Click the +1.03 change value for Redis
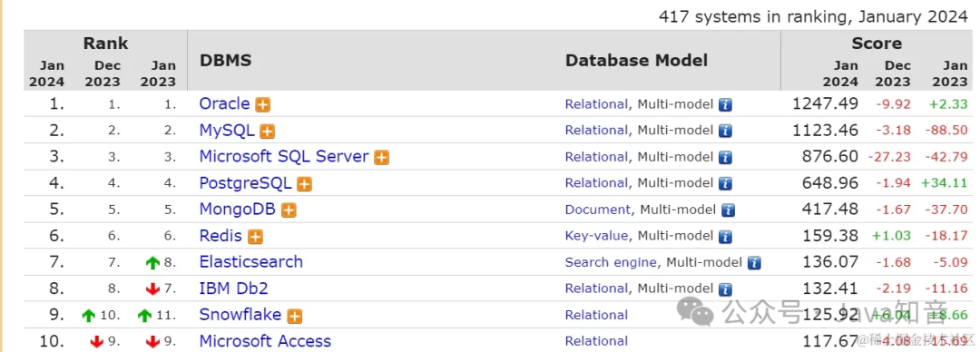The height and width of the screenshot is (352, 980). (x=891, y=237)
